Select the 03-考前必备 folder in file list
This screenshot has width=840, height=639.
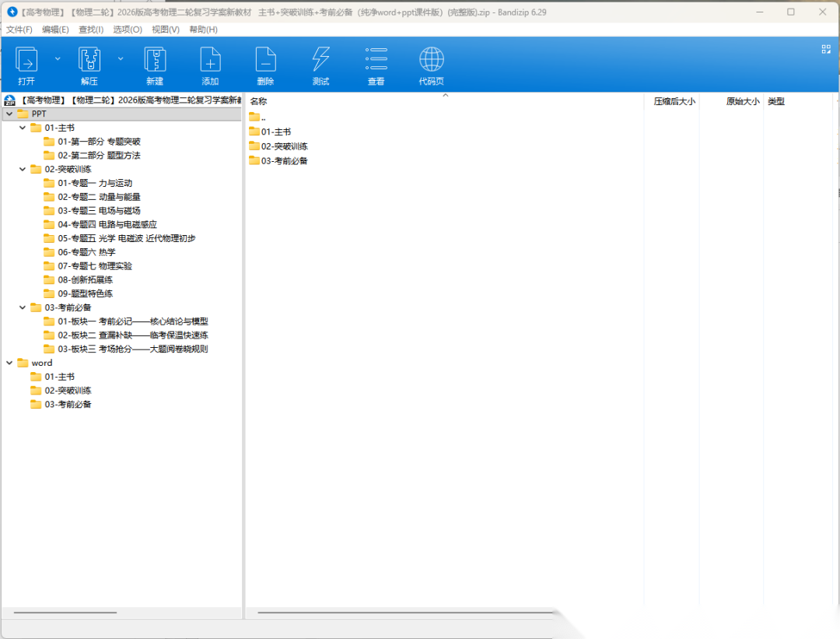click(x=284, y=160)
